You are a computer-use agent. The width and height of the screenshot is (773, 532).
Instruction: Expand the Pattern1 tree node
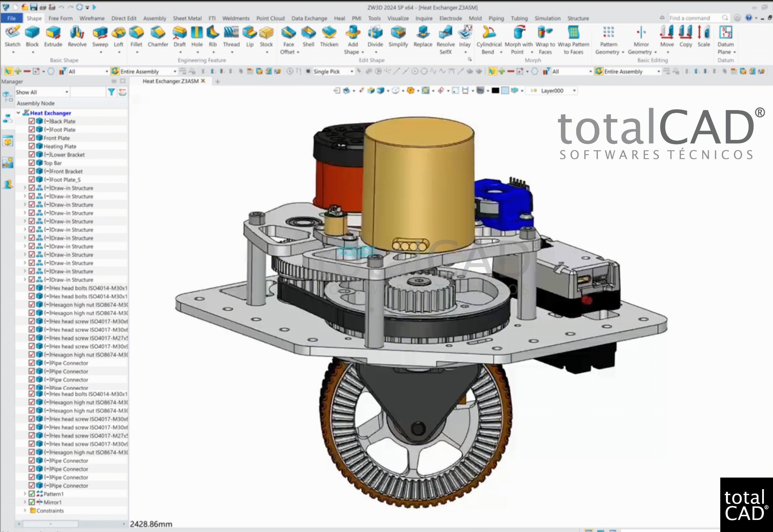(x=25, y=494)
